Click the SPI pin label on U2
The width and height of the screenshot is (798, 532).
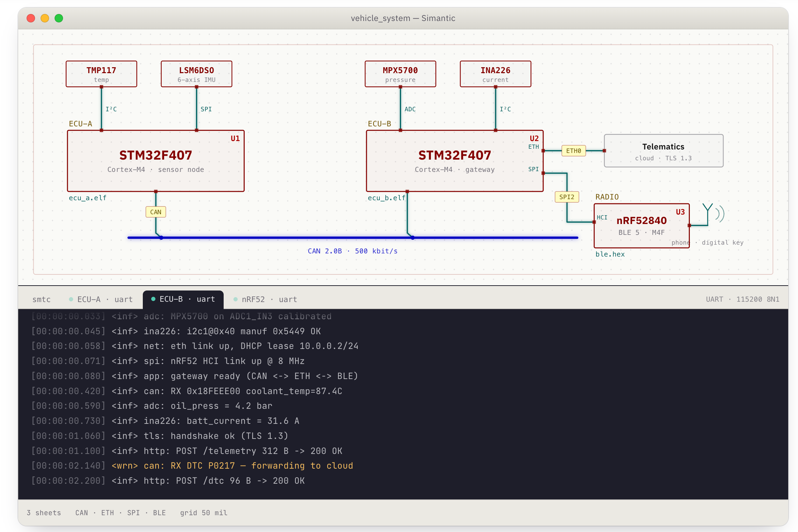[x=534, y=169]
